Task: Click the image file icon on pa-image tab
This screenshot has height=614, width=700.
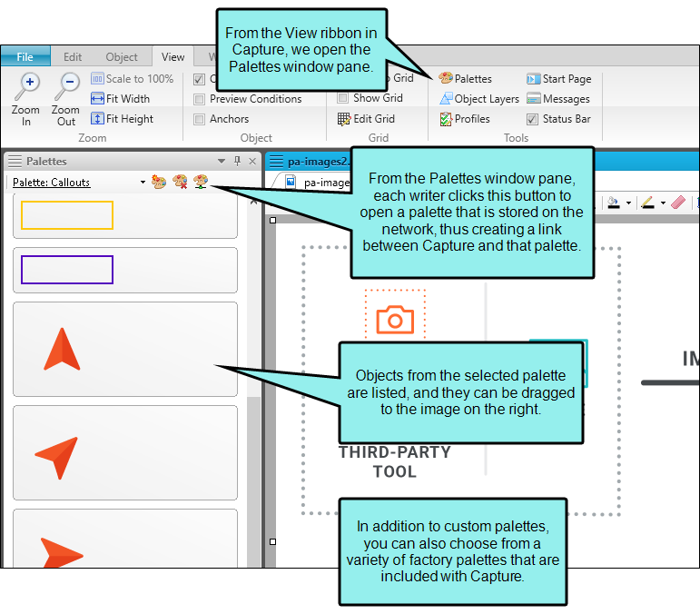Action: 291,182
